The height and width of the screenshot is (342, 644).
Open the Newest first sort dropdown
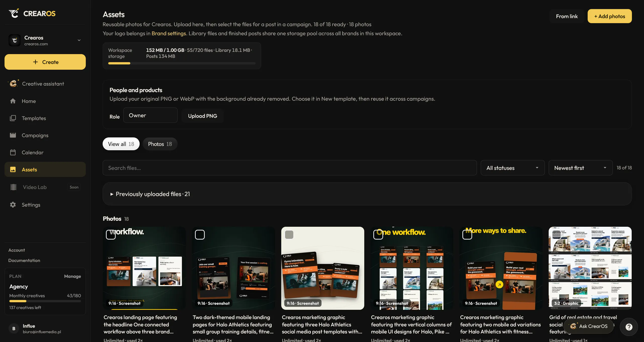[580, 168]
